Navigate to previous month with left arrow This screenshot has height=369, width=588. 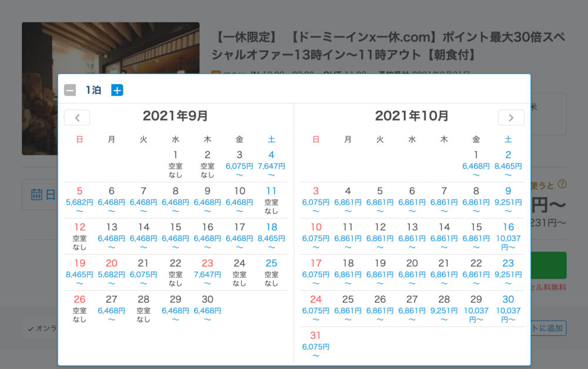[x=77, y=118]
